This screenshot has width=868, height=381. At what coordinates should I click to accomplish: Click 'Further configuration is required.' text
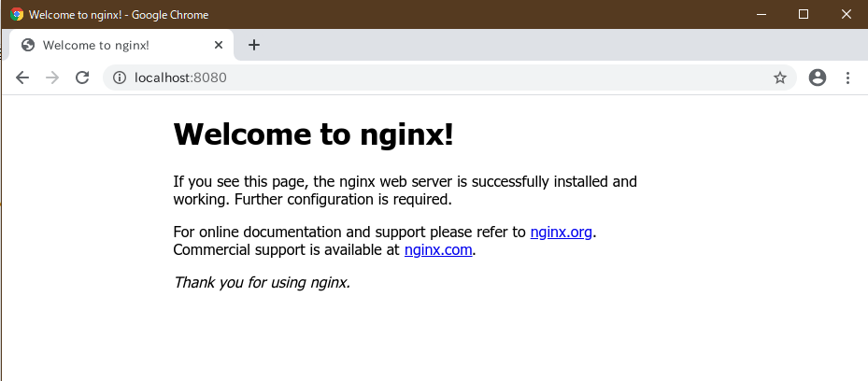click(x=343, y=199)
